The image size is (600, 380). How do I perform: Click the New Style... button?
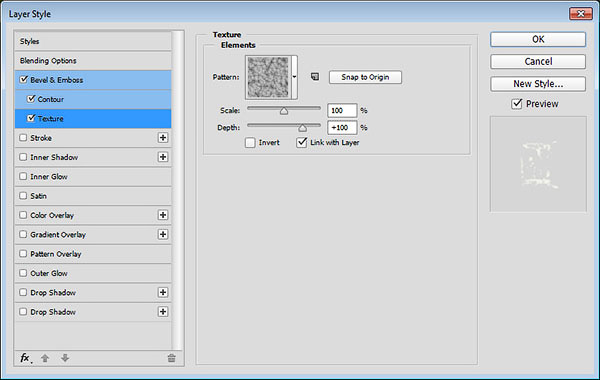[538, 84]
